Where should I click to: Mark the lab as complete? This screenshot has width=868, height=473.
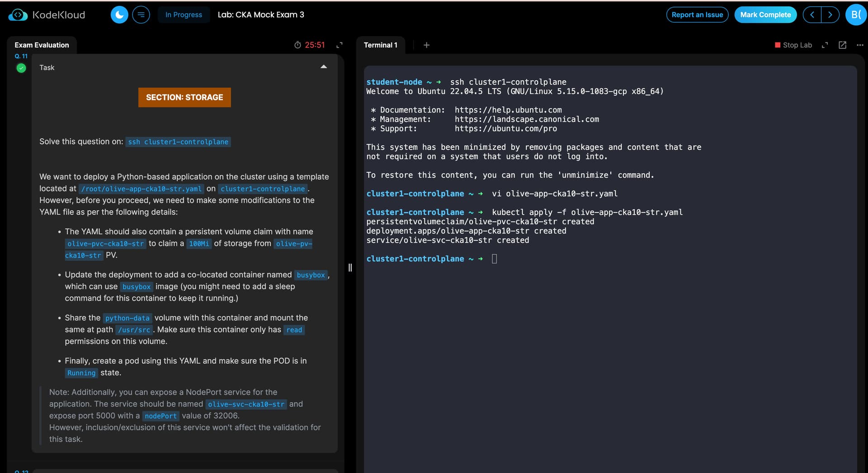pyautogui.click(x=765, y=15)
